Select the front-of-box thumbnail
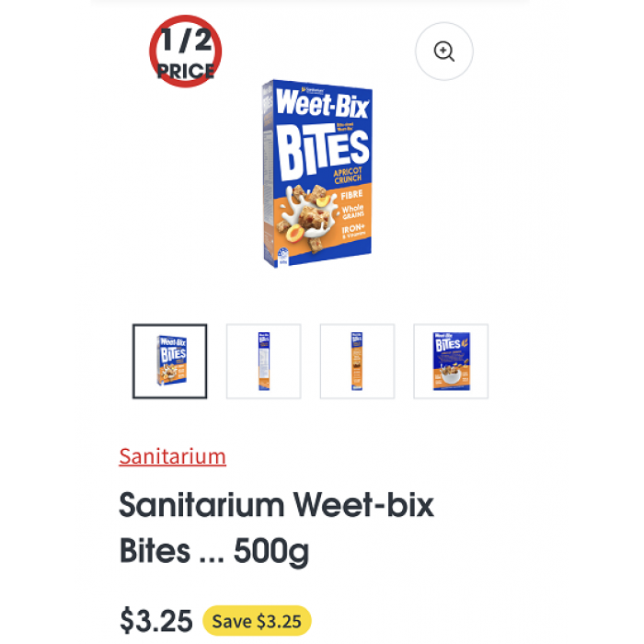Viewport: 644px width, 644px height. point(170,362)
